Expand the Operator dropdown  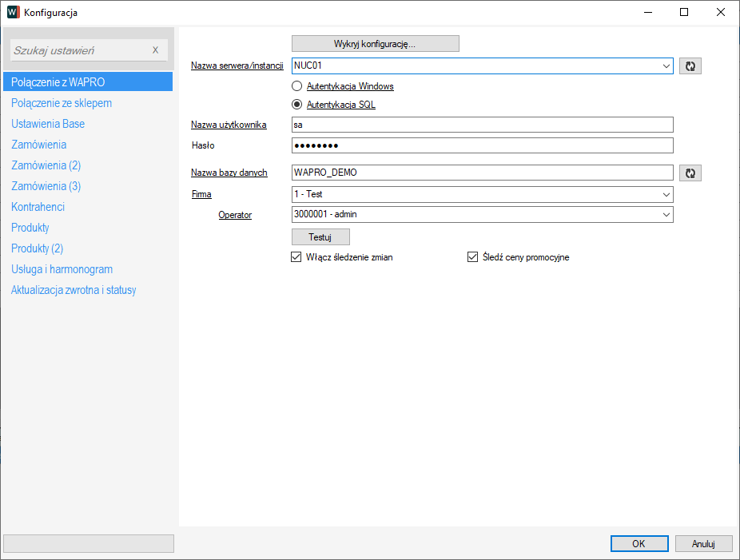point(666,215)
